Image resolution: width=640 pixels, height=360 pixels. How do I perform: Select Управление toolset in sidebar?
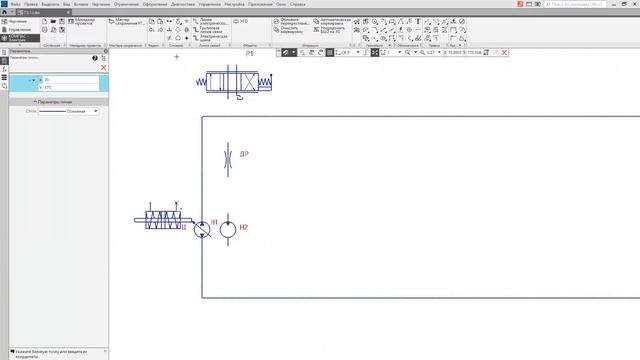[16, 30]
